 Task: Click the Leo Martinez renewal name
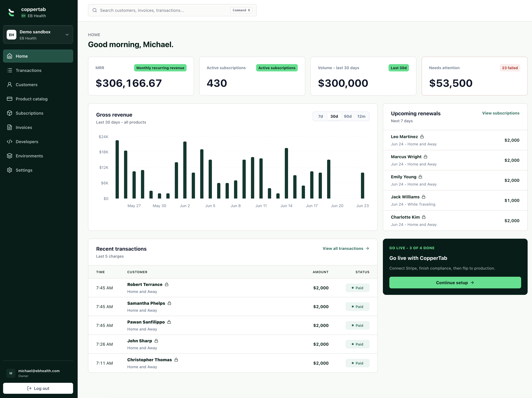point(404,136)
